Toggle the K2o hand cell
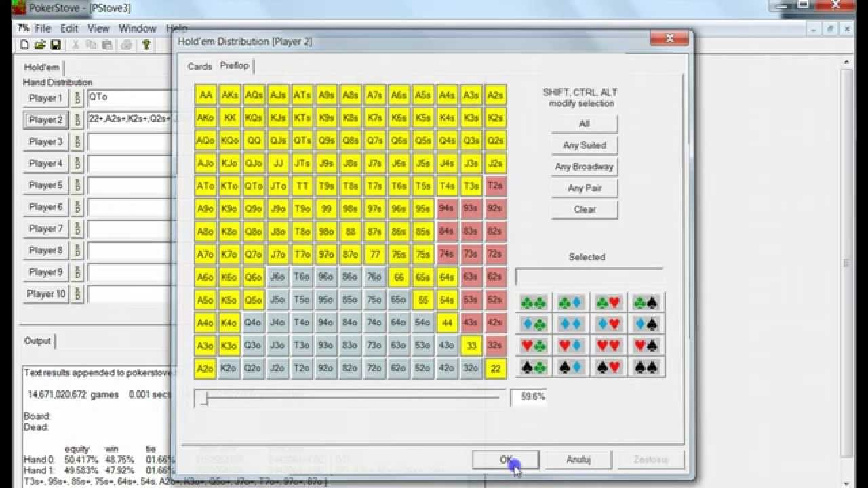 pyautogui.click(x=229, y=368)
